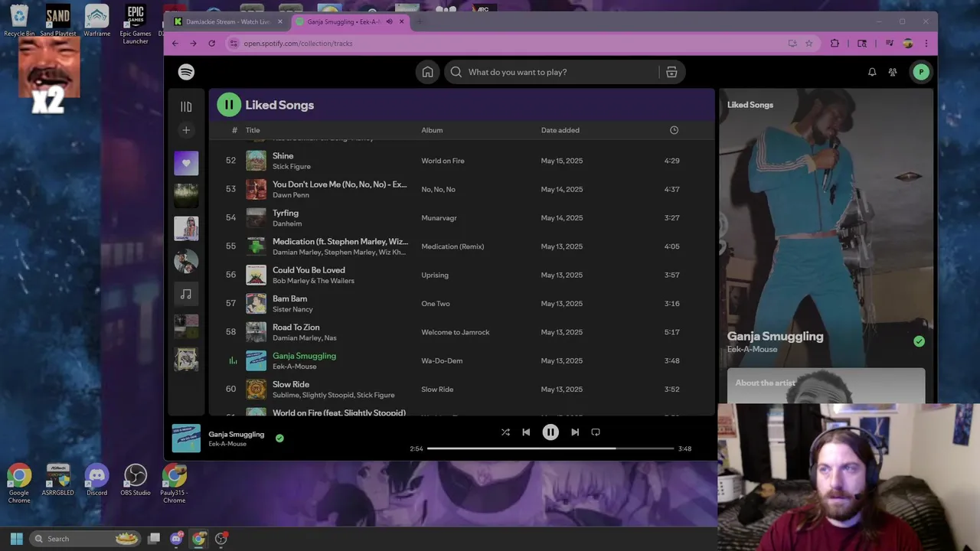
Task: Open Liked Songs heart playlist in sidebar
Action: coord(186,163)
